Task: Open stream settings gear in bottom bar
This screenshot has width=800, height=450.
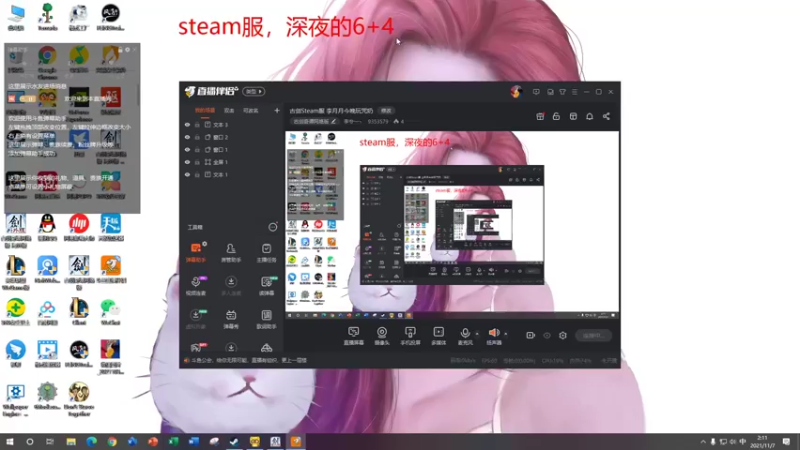Action: (x=563, y=335)
